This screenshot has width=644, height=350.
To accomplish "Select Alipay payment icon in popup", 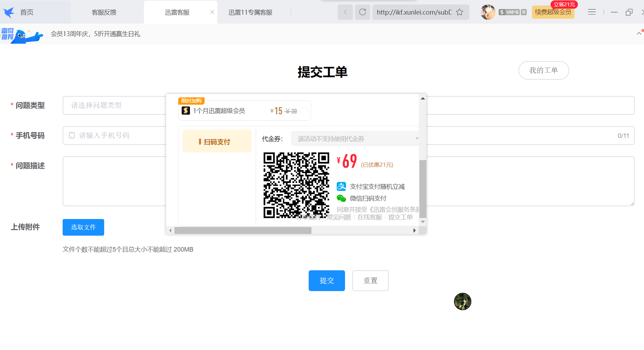I will [x=341, y=186].
